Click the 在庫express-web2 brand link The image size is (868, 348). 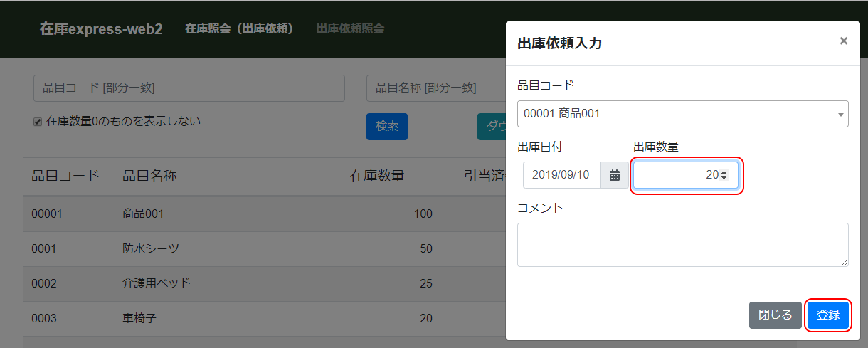click(x=101, y=29)
